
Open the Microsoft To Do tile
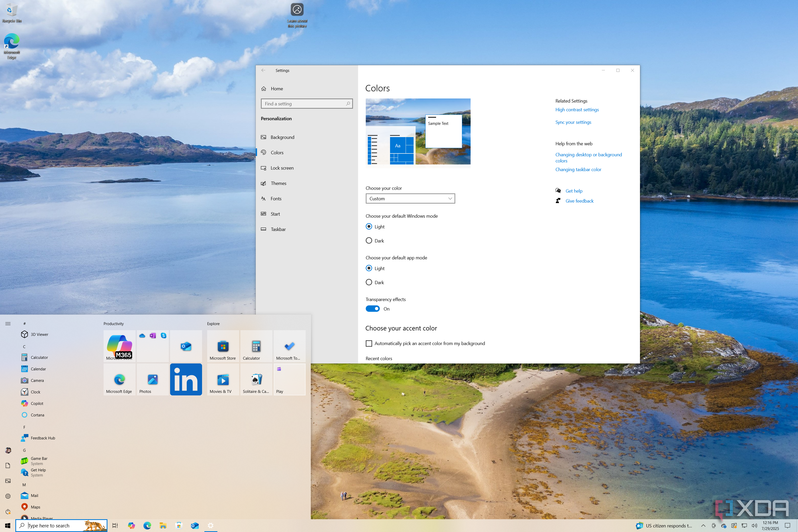(x=290, y=346)
